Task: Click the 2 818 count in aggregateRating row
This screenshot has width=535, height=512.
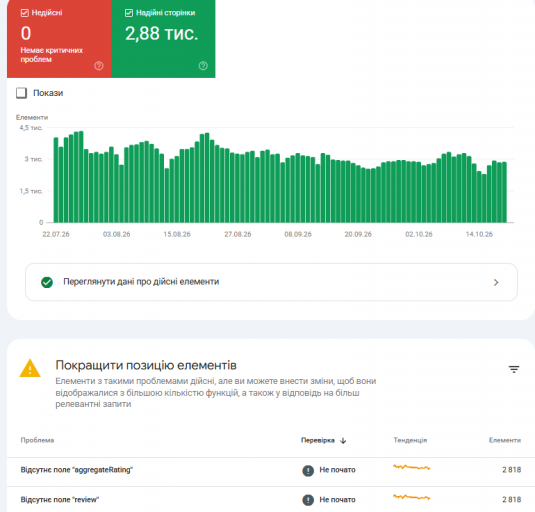Action: [x=511, y=470]
